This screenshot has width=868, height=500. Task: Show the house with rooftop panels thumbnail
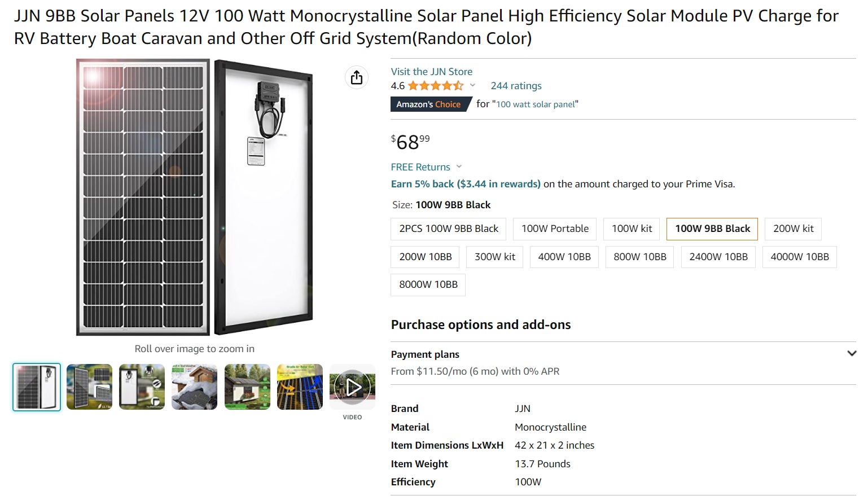coord(247,387)
